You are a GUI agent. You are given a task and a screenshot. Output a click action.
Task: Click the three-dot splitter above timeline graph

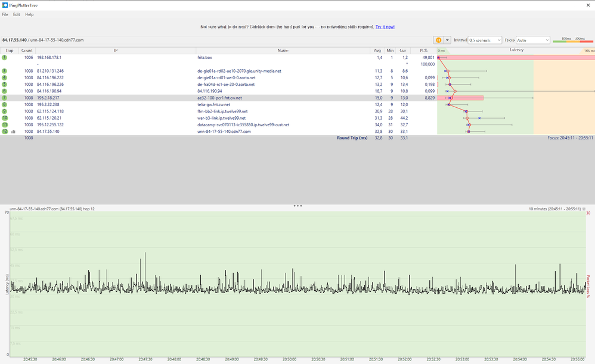(x=297, y=206)
